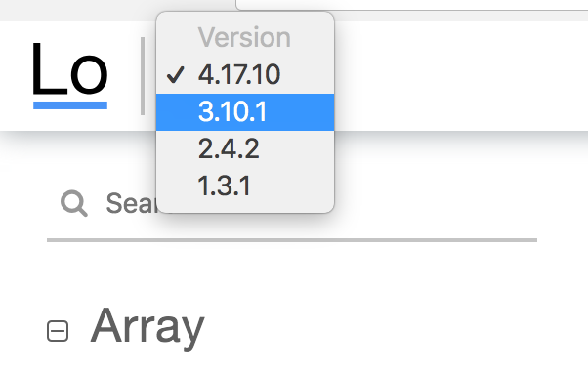Image resolution: width=588 pixels, height=373 pixels.
Task: Open the Lo logo home link
Action: (70, 75)
